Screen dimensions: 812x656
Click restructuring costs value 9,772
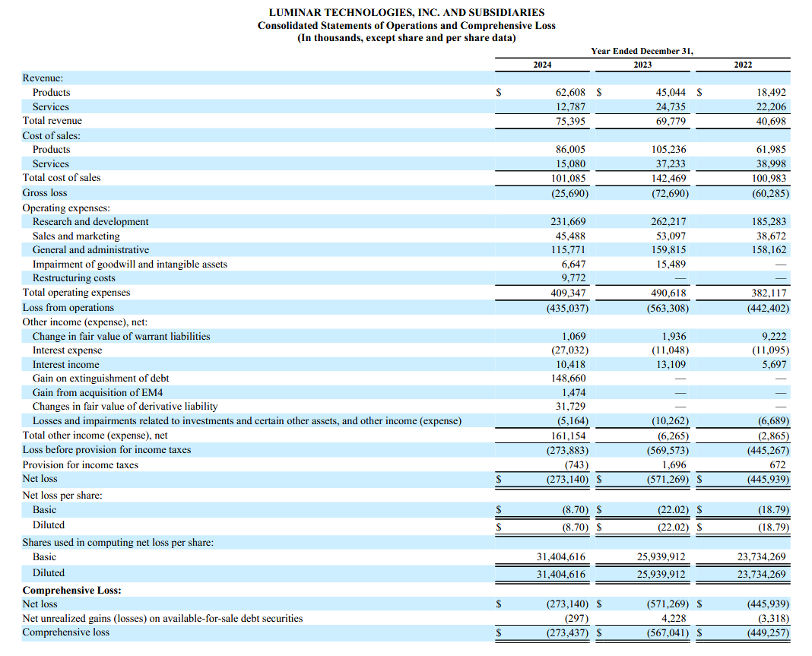pyautogui.click(x=573, y=278)
